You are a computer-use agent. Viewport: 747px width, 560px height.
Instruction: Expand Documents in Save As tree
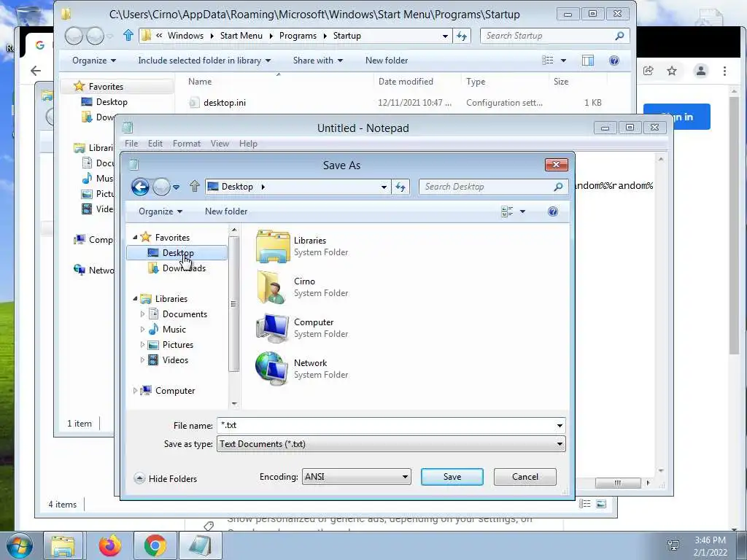coord(142,314)
